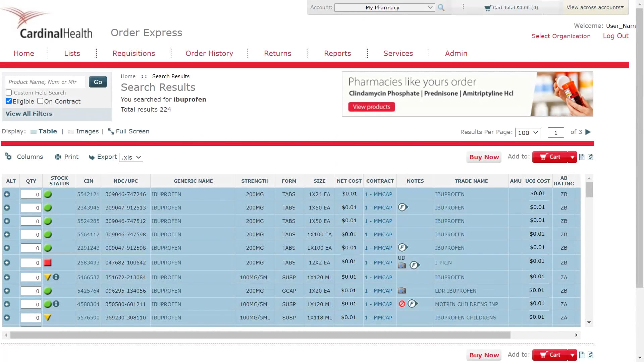Check the Custom Field Search checkbox
Viewport: 644px width, 362px height.
pos(8,93)
